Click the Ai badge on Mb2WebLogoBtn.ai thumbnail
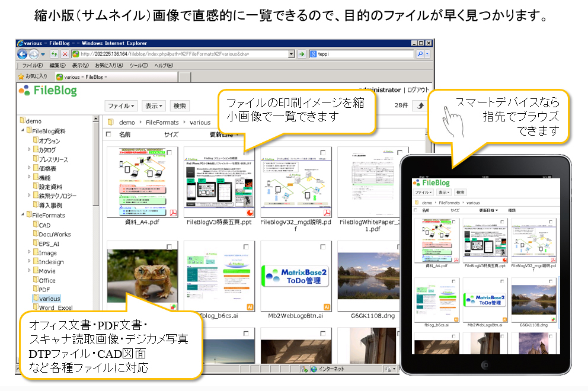This screenshot has width=588, height=391. coord(325,306)
